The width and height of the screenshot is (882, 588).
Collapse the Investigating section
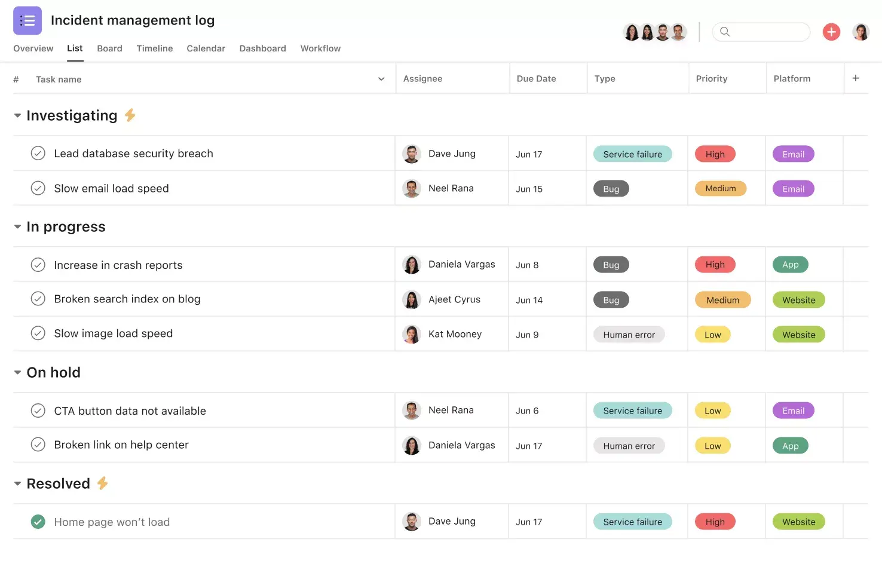coord(17,115)
